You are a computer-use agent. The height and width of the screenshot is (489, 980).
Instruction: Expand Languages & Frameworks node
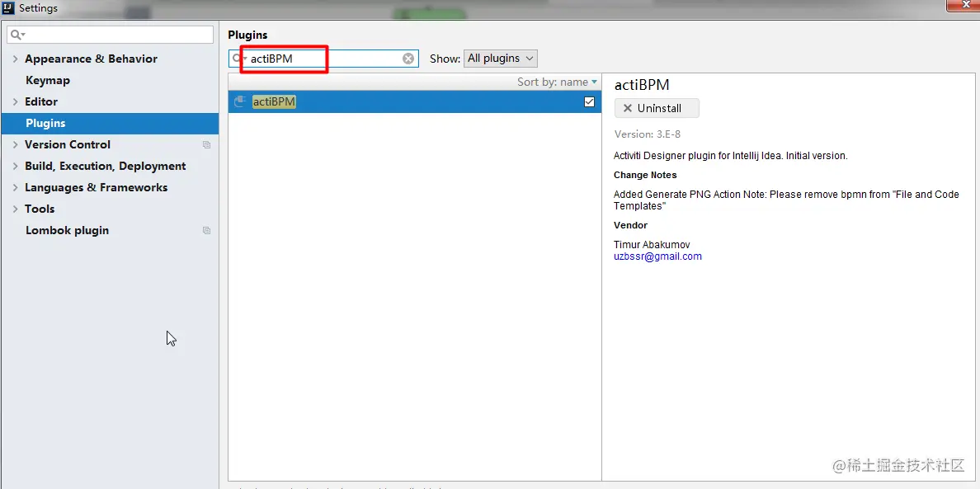coord(15,187)
